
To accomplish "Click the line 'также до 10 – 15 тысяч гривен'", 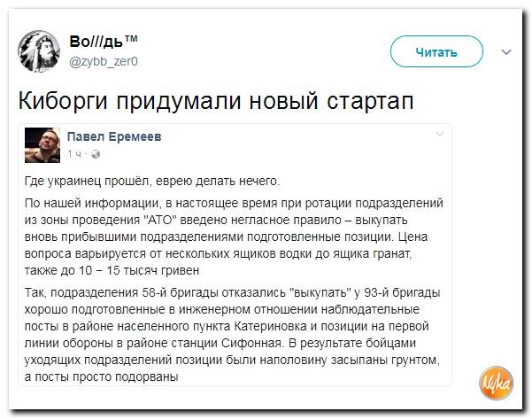I will [112, 269].
